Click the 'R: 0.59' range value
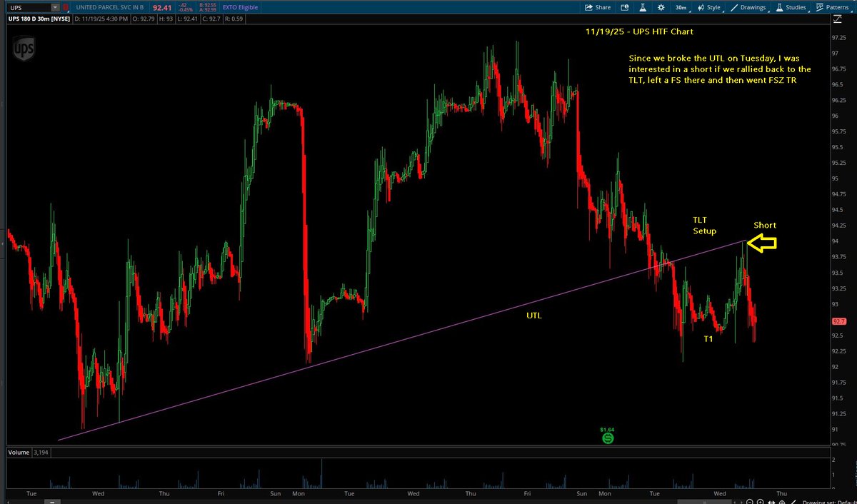857x504 pixels. coord(236,19)
